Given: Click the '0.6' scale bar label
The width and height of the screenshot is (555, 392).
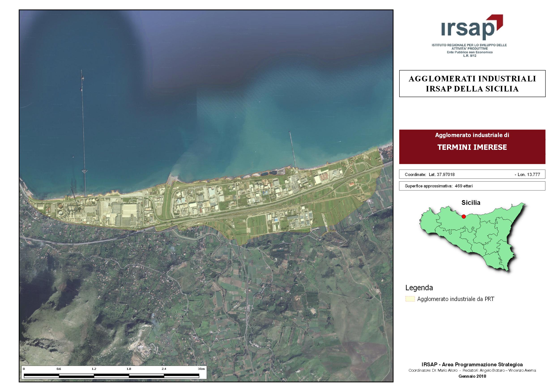Looking at the screenshot, I should (x=59, y=369).
